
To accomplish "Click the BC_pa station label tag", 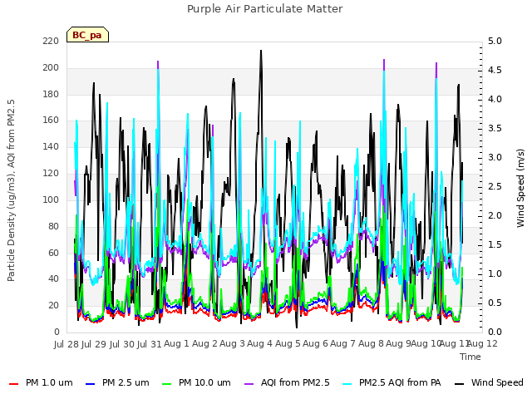I will click(87, 35).
